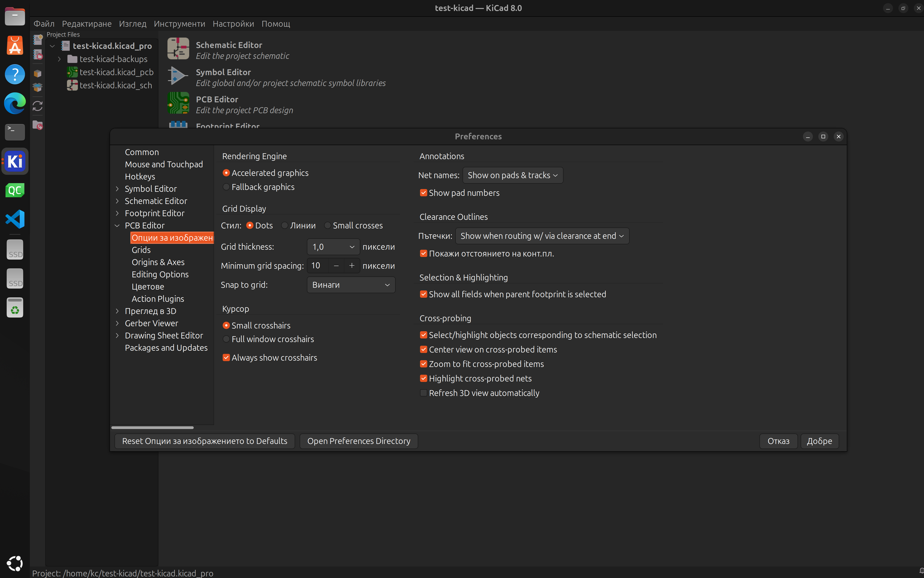The width and height of the screenshot is (924, 578).
Task: Click the Добре confirm button
Action: [819, 441]
